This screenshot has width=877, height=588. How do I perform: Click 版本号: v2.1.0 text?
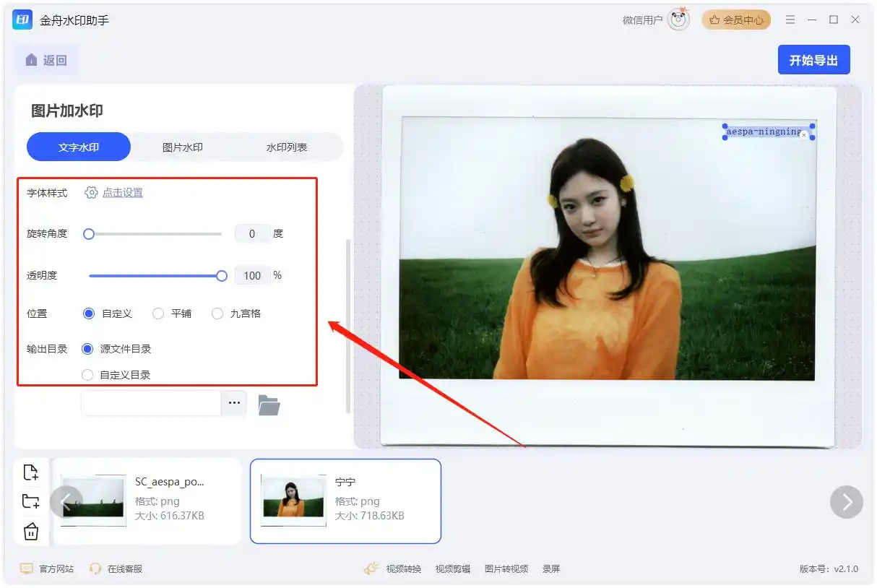829,569
